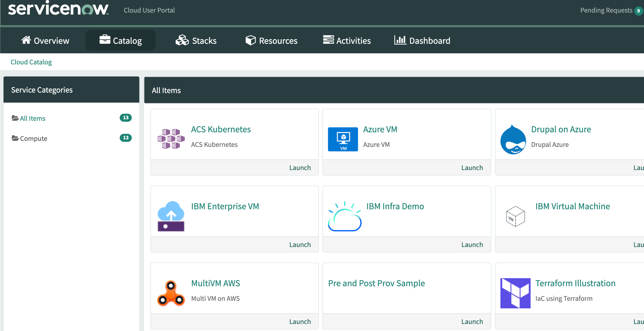This screenshot has width=644, height=331.
Task: Click the ACS Kubernetes hexagon icon
Action: [171, 139]
